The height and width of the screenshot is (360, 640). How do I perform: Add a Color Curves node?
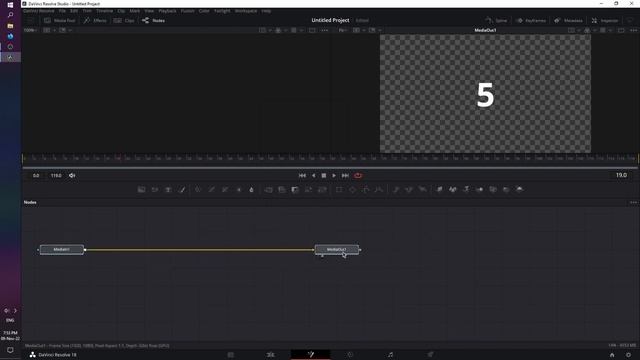[x=211, y=189]
